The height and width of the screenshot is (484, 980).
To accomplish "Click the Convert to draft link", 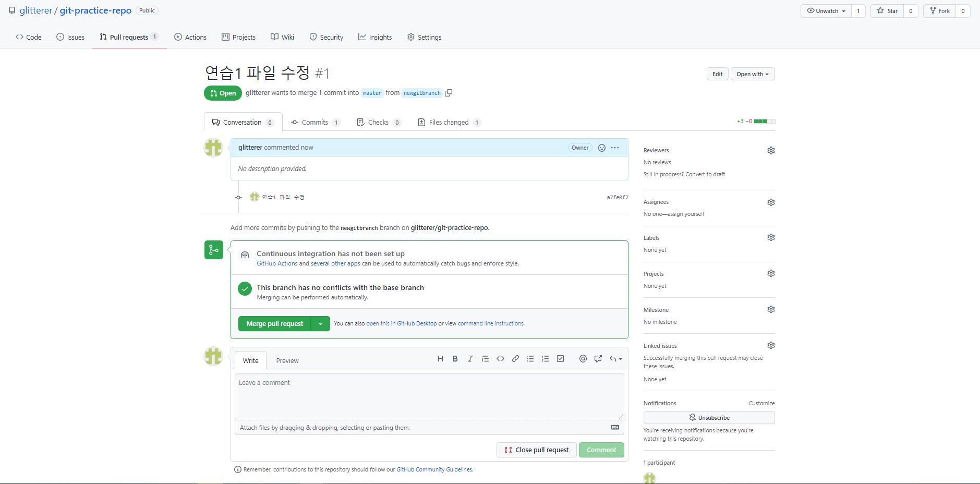I will coord(705,175).
